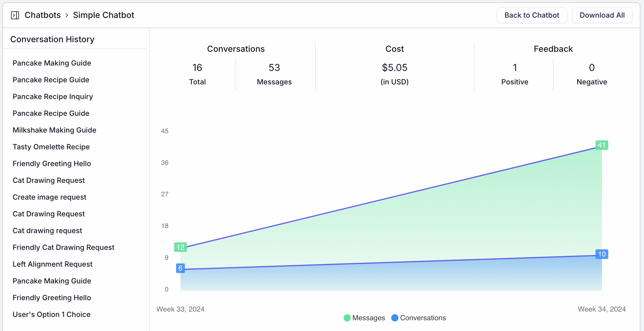Select the User's Option 1 Choice conversation
The width and height of the screenshot is (644, 331).
click(52, 314)
